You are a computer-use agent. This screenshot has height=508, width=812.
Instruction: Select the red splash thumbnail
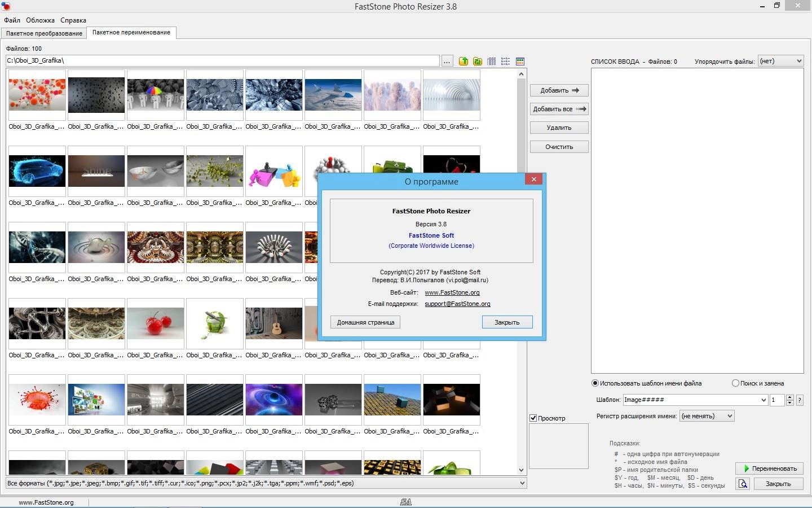point(37,400)
